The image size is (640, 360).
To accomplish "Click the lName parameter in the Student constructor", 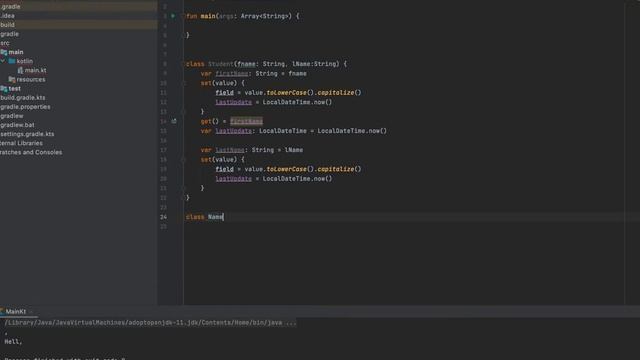I will (301, 64).
